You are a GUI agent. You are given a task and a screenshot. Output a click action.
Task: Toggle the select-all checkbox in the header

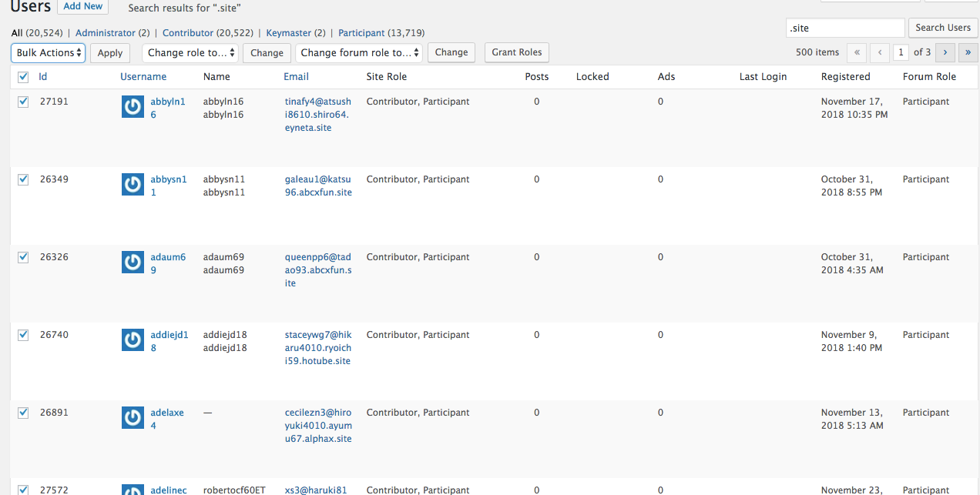(x=22, y=76)
